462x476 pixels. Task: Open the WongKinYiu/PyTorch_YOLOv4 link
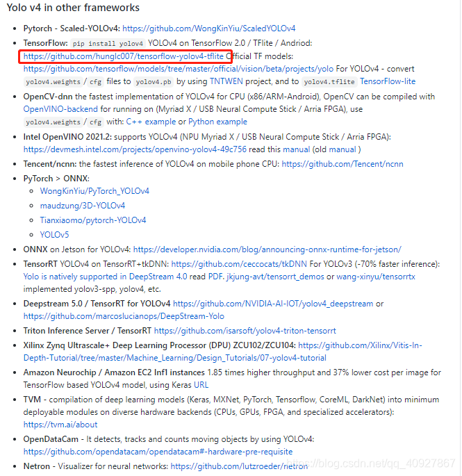tap(94, 191)
